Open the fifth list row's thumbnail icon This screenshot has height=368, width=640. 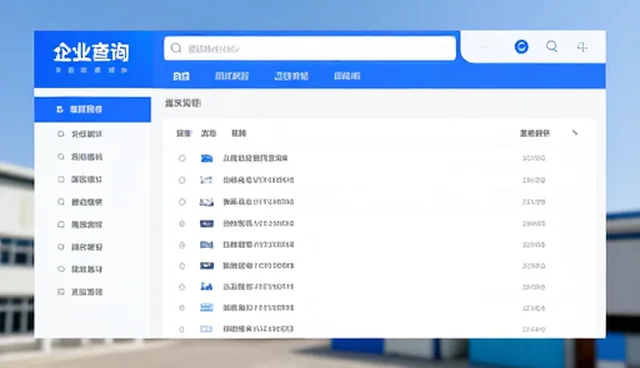point(207,245)
